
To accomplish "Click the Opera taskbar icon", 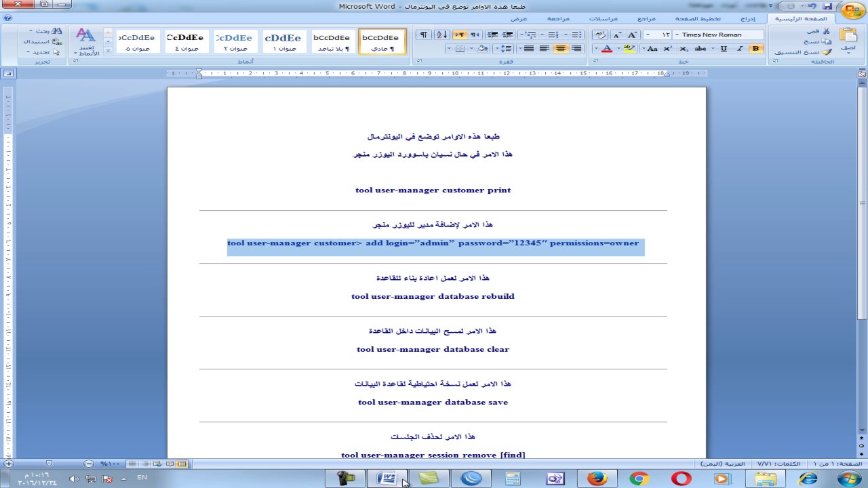I will click(x=681, y=479).
